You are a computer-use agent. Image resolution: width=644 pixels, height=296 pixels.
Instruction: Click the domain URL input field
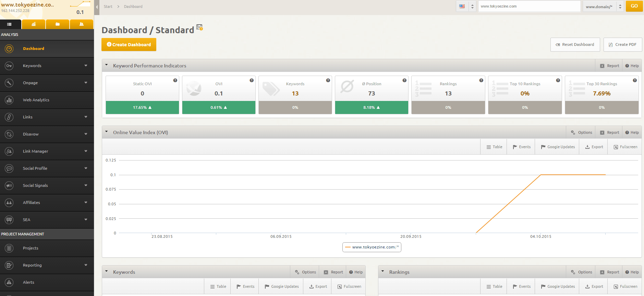pos(529,6)
